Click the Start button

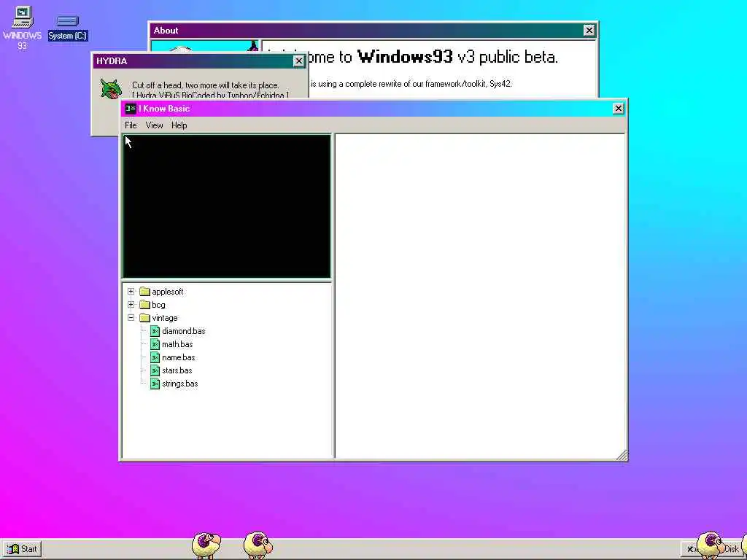23,549
